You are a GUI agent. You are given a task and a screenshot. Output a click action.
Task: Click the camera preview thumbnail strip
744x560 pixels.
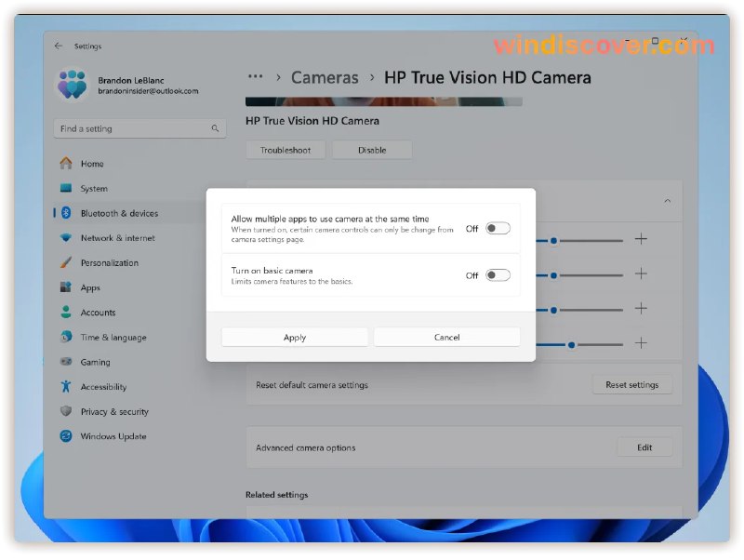(x=384, y=101)
